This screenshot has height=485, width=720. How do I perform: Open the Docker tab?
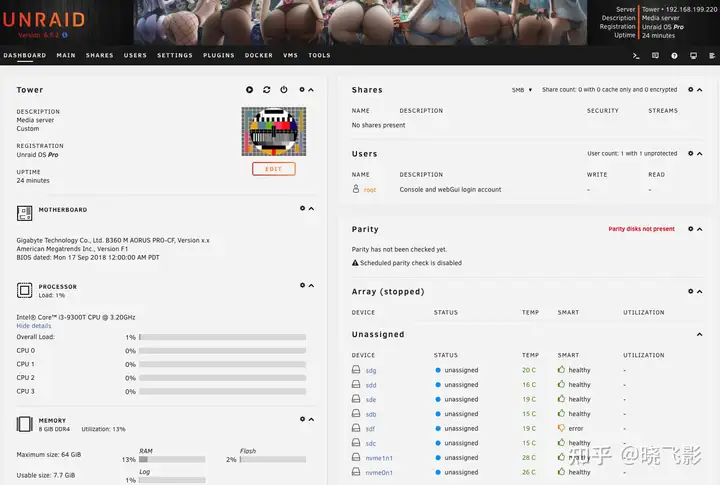pyautogui.click(x=259, y=55)
